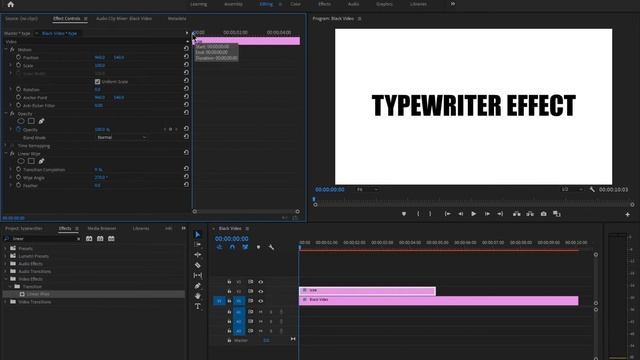Select the Type tool
Image resolution: width=640 pixels, height=360 pixels.
[x=198, y=306]
